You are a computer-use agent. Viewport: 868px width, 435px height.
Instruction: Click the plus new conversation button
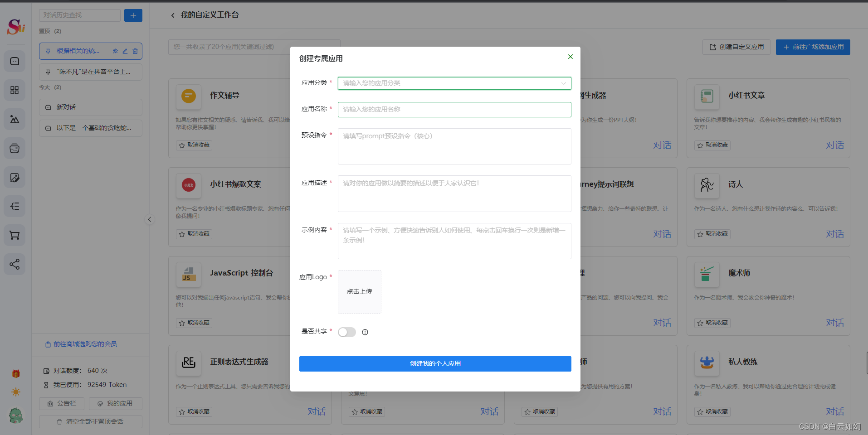133,15
